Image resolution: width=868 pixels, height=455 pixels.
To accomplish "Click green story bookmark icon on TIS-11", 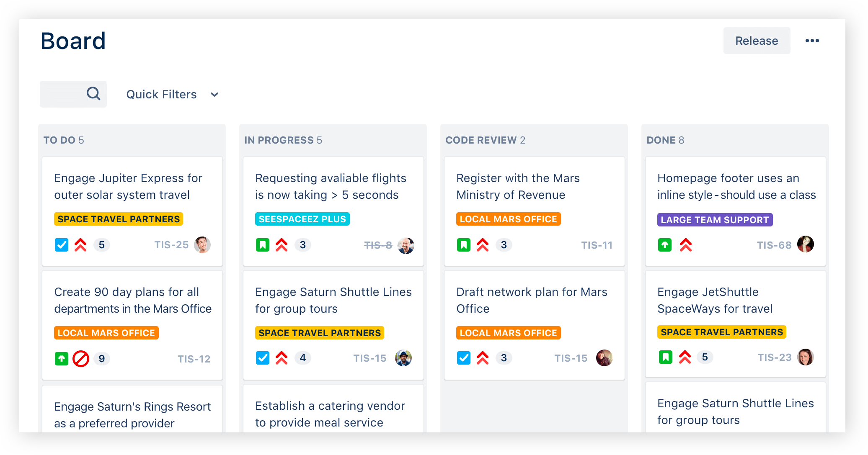I will pyautogui.click(x=463, y=245).
